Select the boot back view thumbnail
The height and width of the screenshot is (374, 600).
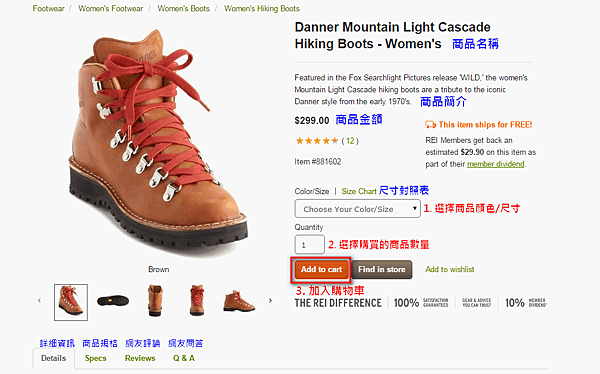[x=155, y=301]
